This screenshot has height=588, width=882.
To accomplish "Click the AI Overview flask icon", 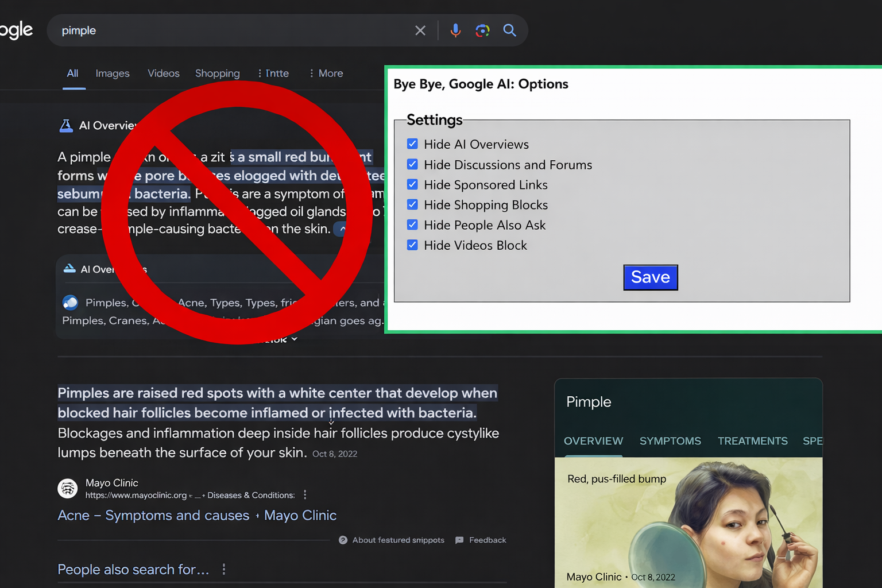I will point(66,126).
